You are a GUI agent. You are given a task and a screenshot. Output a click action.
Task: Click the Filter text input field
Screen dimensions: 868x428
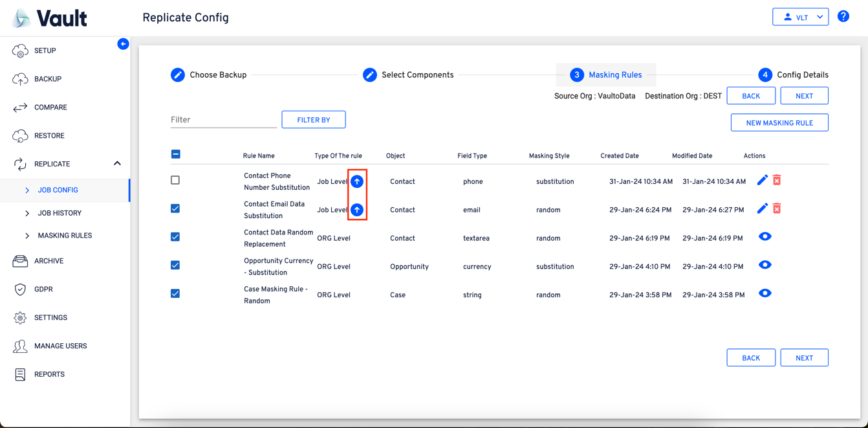click(x=223, y=120)
